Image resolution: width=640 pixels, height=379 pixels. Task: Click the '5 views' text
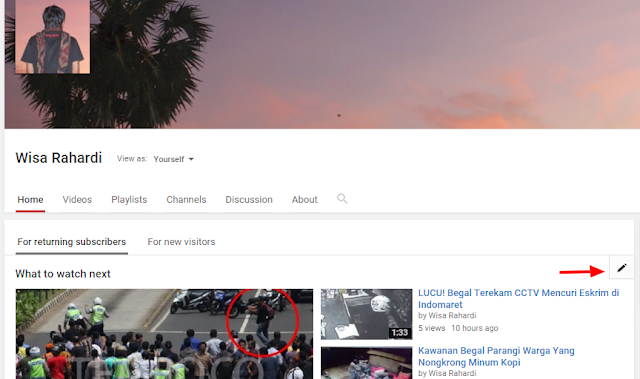tap(431, 328)
